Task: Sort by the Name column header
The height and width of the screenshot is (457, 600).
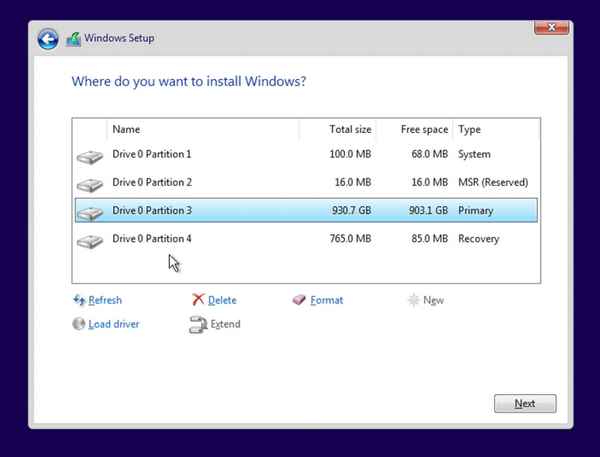Action: pyautogui.click(x=203, y=129)
